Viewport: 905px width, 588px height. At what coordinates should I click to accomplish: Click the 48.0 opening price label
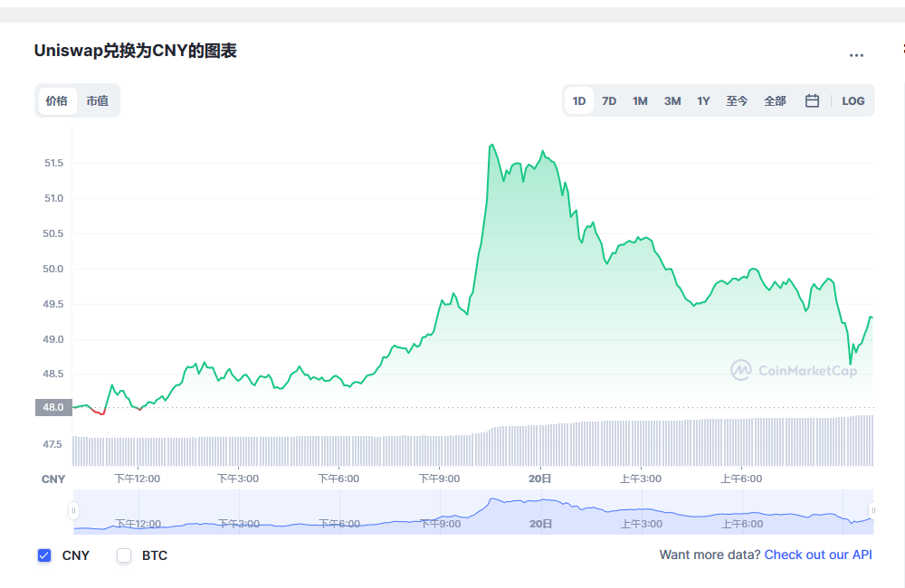pos(53,407)
